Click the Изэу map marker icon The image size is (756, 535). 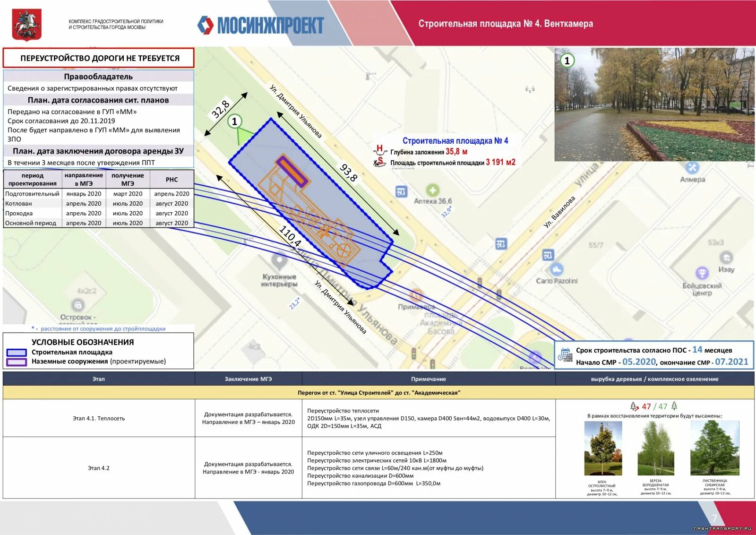(726, 258)
